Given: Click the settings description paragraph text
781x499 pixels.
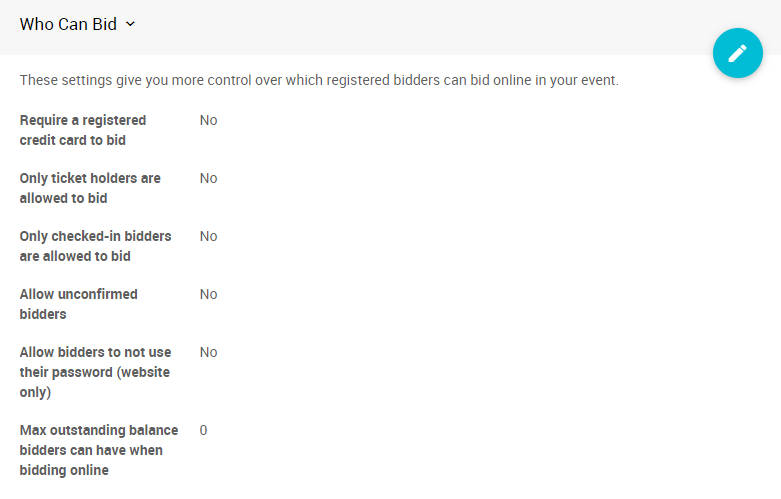Looking at the screenshot, I should coord(319,80).
